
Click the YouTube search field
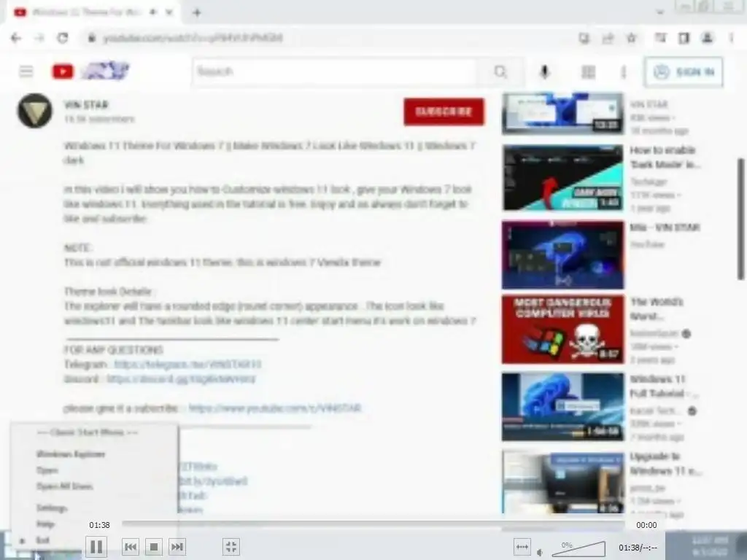click(x=334, y=72)
